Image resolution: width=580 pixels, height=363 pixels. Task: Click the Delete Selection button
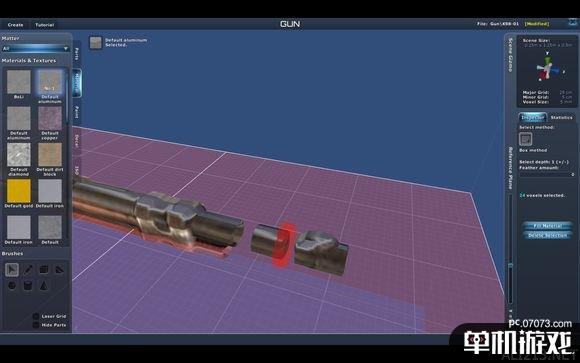pos(547,235)
